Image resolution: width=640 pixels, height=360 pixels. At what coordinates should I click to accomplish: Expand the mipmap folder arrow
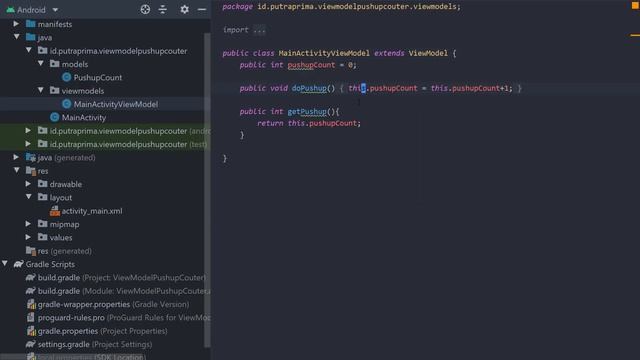pyautogui.click(x=28, y=224)
